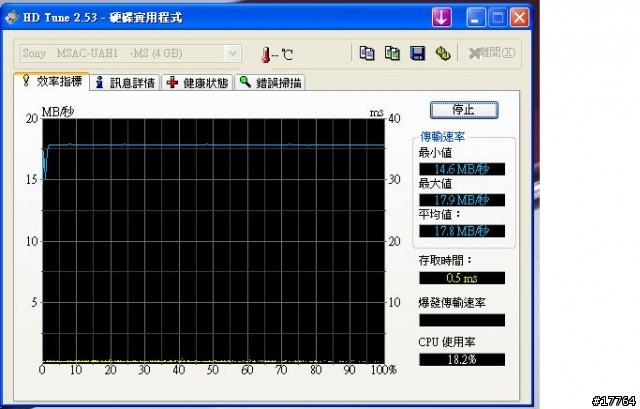Click the minimum value 14.6 MB/秒 field

[462, 169]
